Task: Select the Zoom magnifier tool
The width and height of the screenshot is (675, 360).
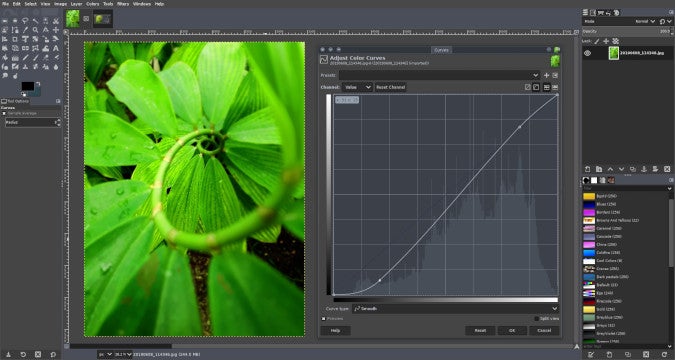Action: click(x=36, y=30)
